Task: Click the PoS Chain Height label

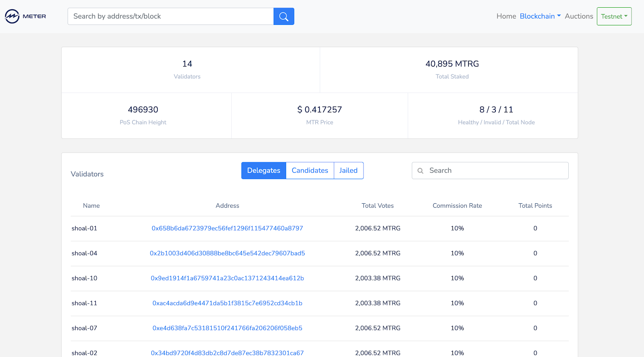Action: click(x=143, y=122)
